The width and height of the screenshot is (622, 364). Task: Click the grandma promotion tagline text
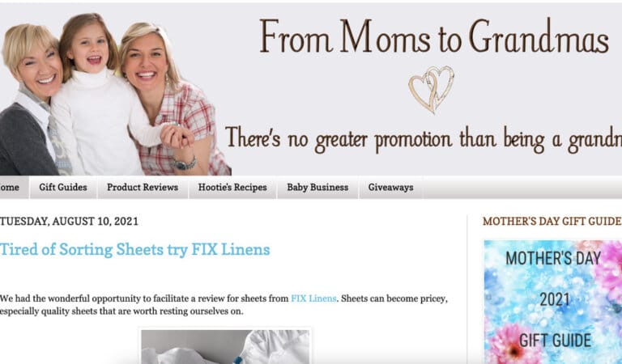pyautogui.click(x=424, y=140)
